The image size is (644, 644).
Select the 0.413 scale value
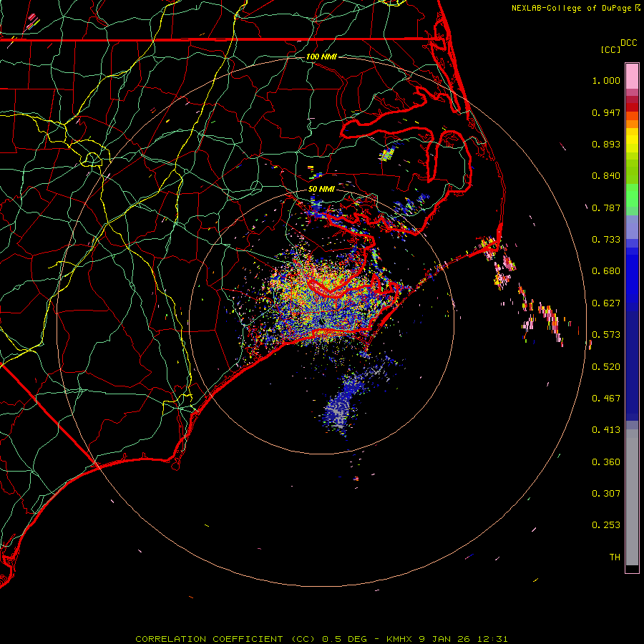(606, 430)
